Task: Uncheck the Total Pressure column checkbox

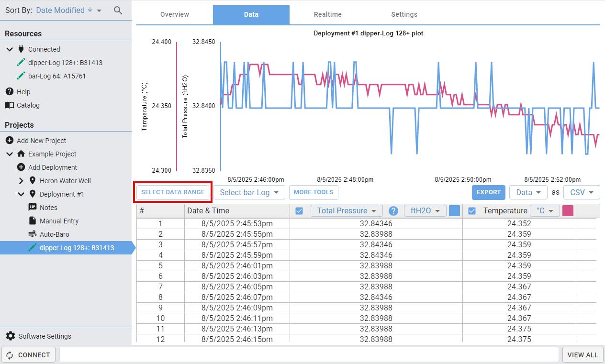Action: [299, 210]
